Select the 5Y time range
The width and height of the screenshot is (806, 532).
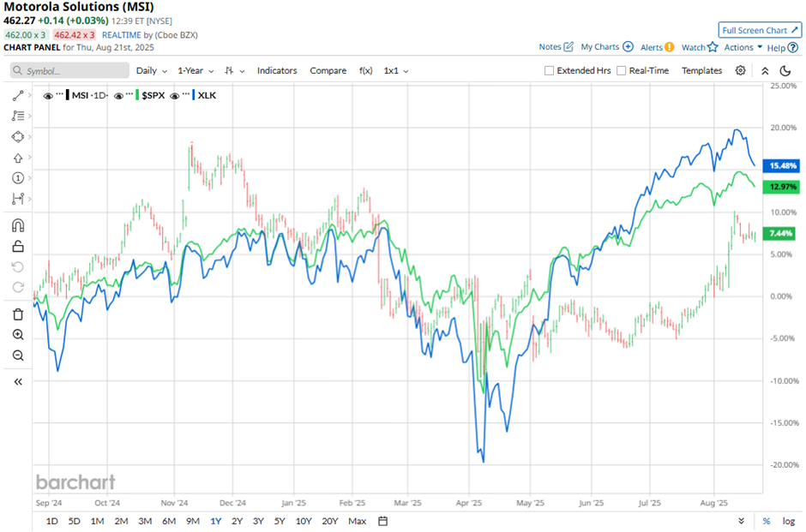click(280, 521)
